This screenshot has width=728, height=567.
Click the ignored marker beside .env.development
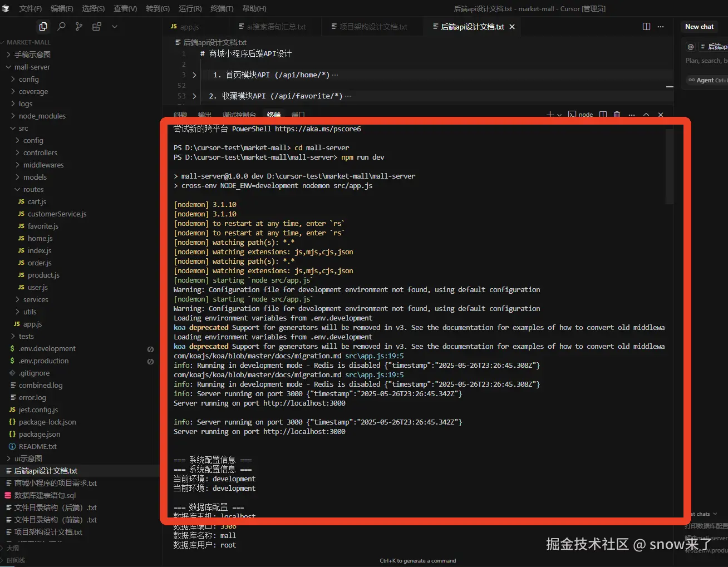point(150,349)
